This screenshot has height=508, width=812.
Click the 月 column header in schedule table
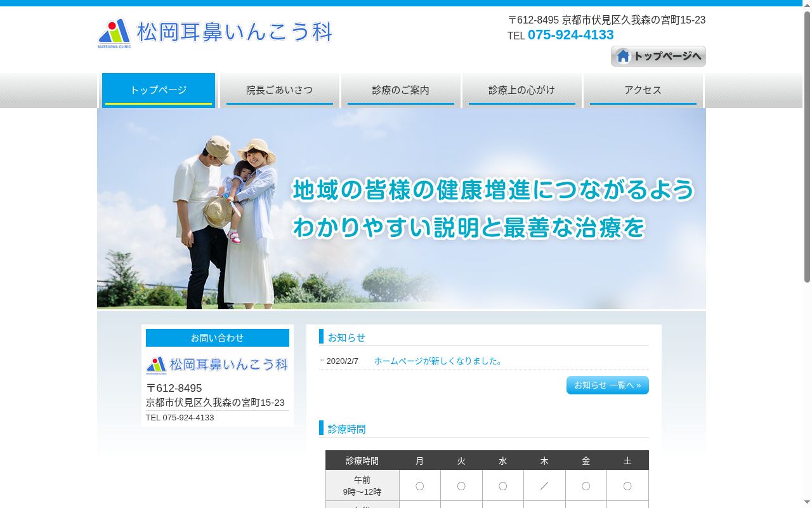pyautogui.click(x=420, y=460)
